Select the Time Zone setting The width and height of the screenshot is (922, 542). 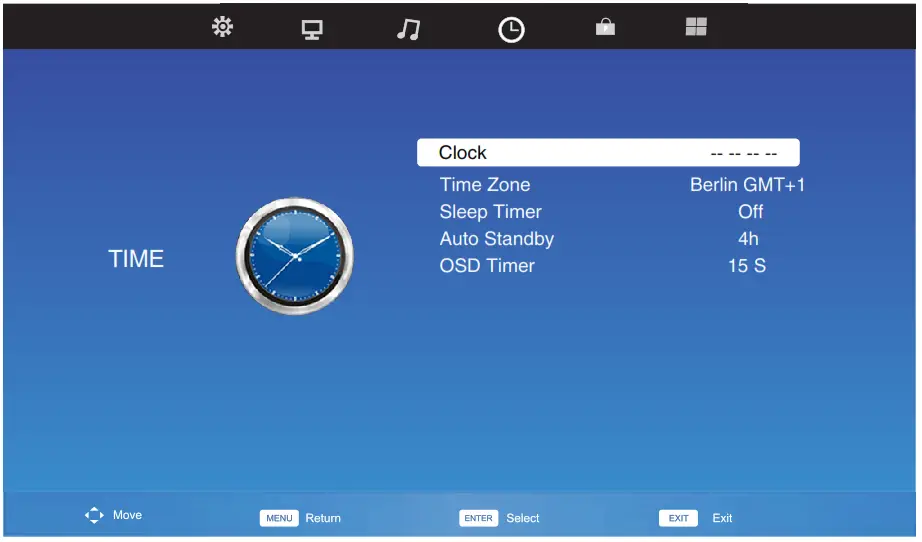[485, 185]
